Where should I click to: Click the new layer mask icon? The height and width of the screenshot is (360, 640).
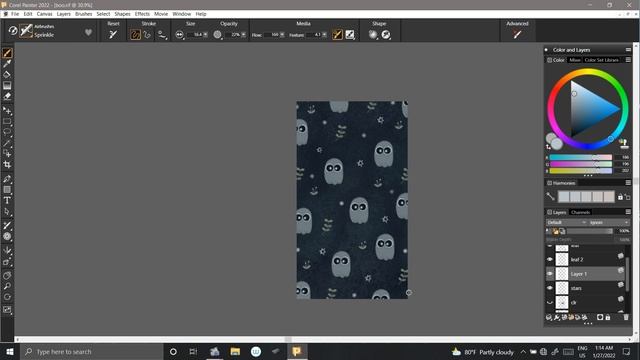tap(600, 317)
